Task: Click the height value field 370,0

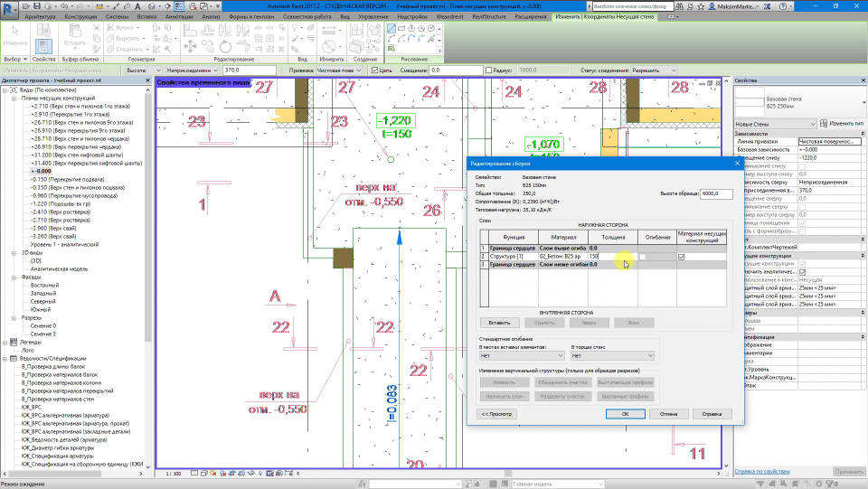Action: (x=250, y=71)
